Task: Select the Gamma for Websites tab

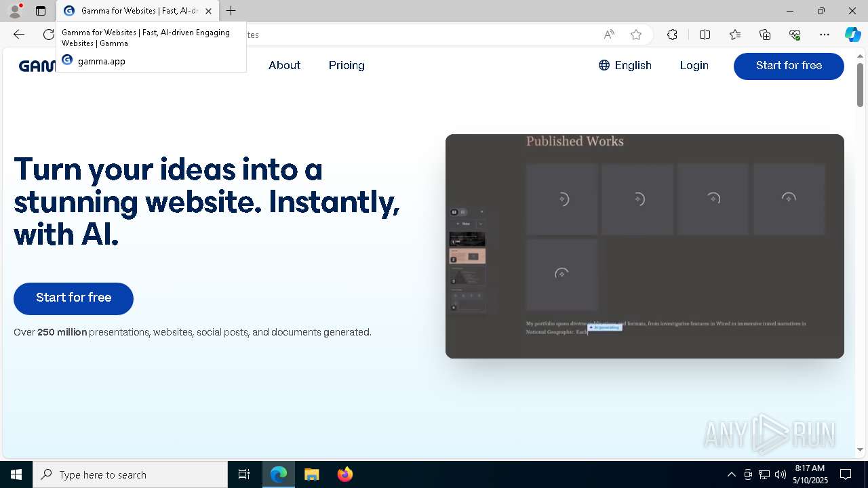Action: (138, 11)
